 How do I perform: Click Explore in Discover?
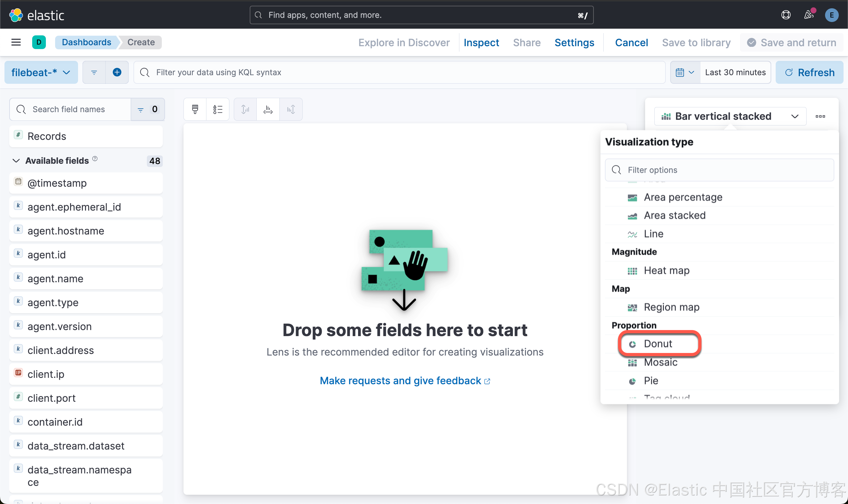tap(404, 42)
